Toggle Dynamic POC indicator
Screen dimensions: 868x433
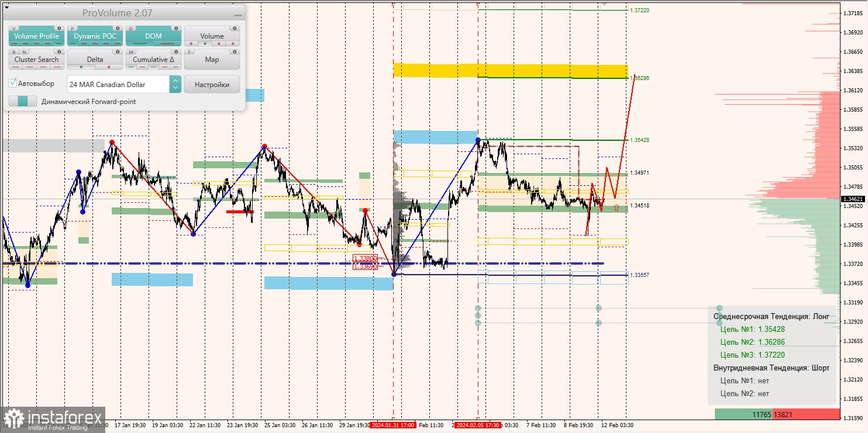(95, 36)
